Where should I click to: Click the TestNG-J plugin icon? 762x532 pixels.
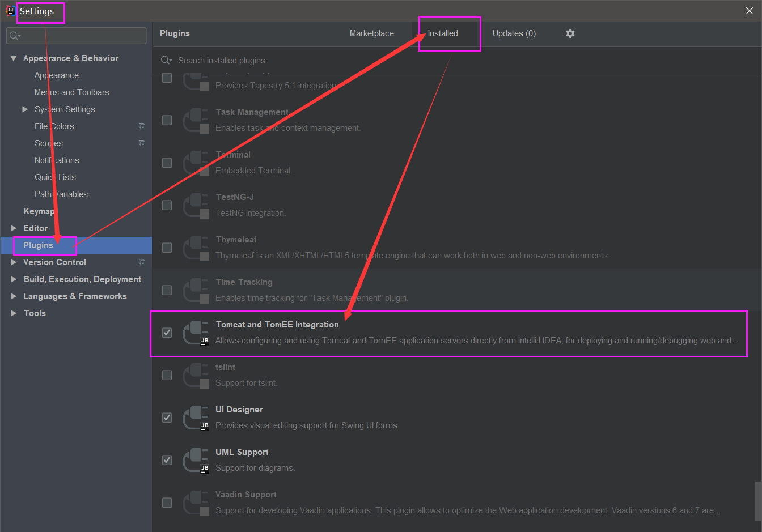(x=196, y=205)
